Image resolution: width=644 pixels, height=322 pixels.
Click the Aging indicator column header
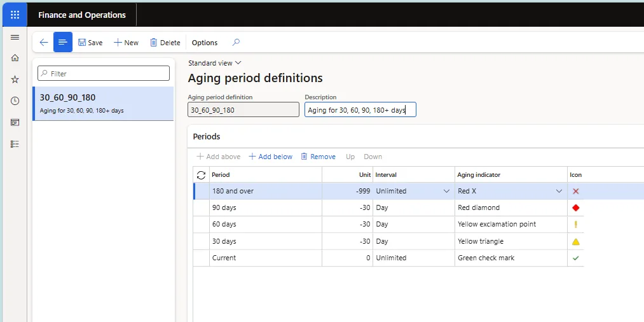[511, 175]
